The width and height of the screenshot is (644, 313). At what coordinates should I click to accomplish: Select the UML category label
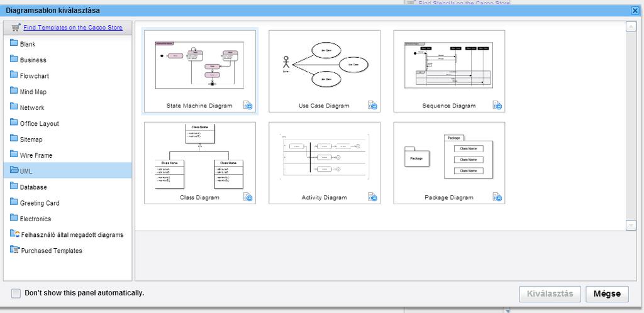coord(26,172)
